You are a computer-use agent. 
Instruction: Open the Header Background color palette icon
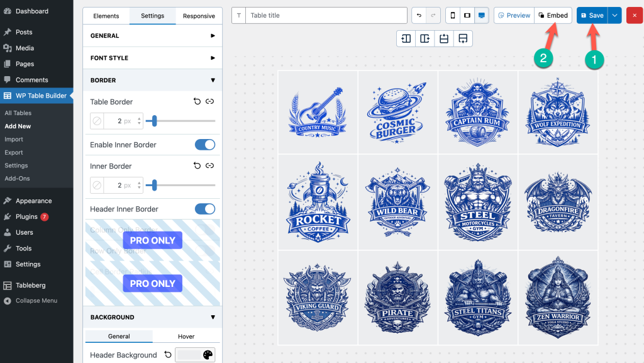pos(208,355)
